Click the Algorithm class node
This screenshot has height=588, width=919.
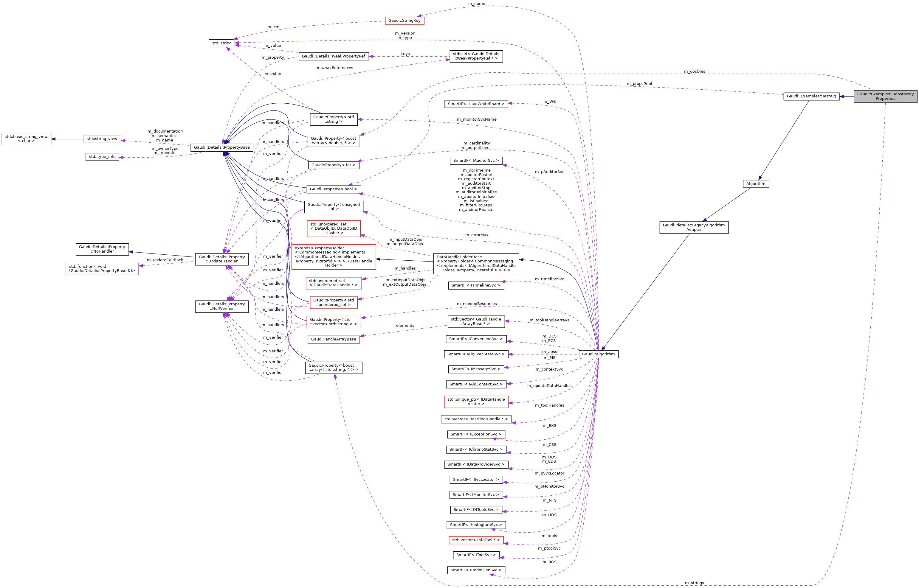tap(756, 184)
